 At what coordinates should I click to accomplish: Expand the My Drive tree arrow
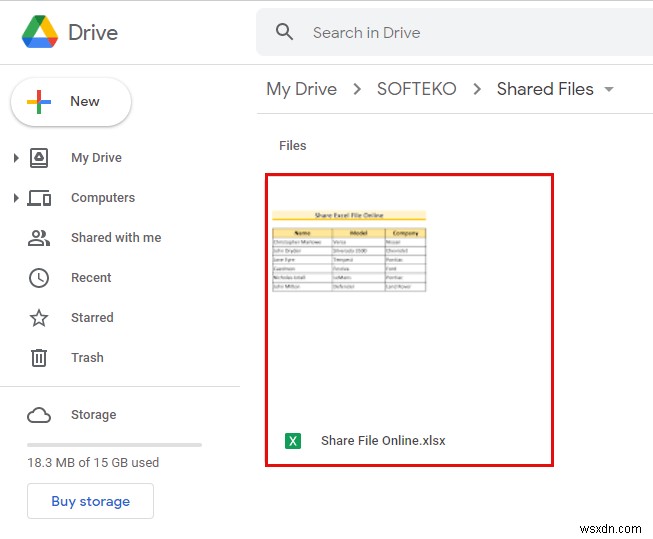[16, 158]
